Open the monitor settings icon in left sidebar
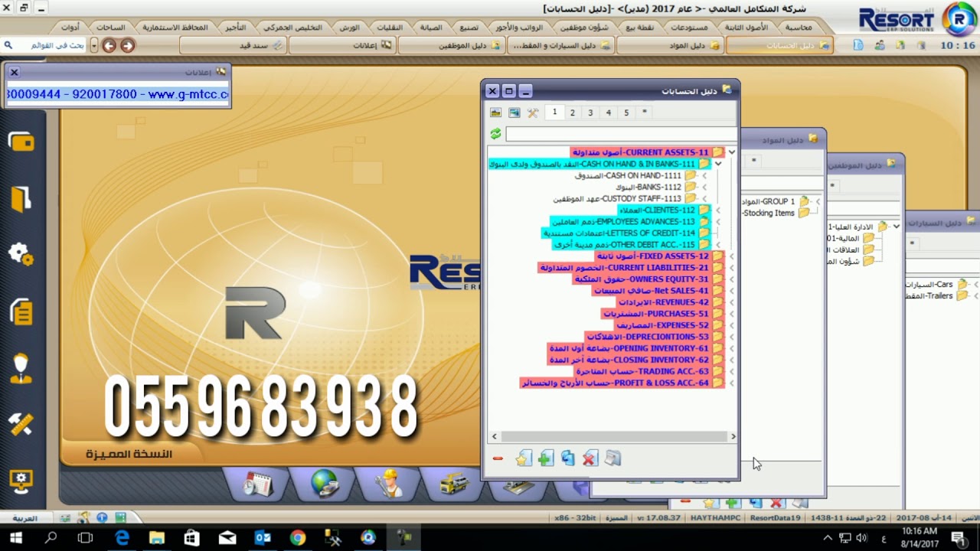 [x=21, y=481]
